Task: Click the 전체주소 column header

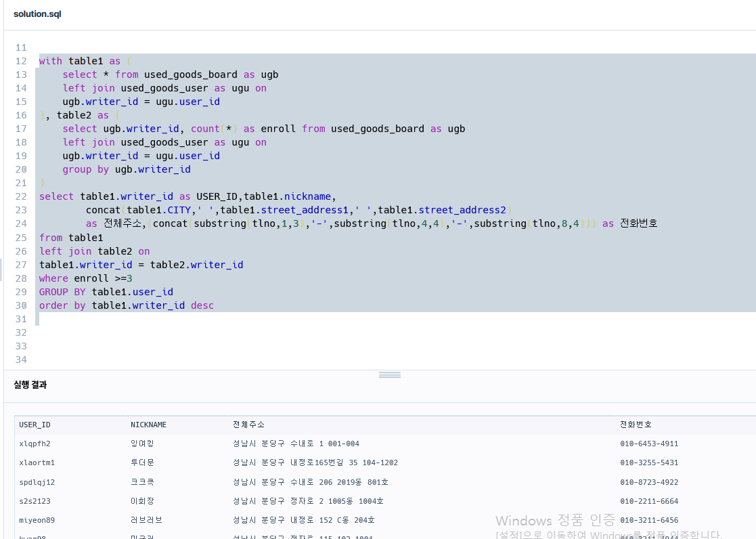Action: click(248, 425)
